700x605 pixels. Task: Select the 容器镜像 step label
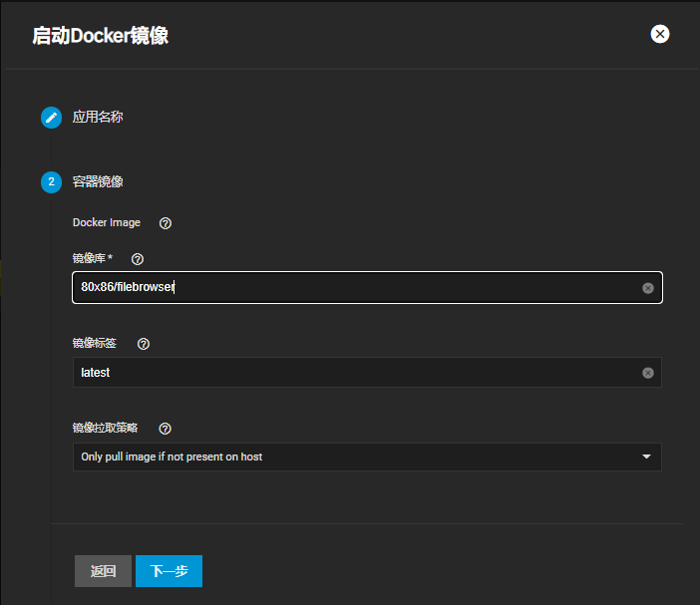click(98, 181)
